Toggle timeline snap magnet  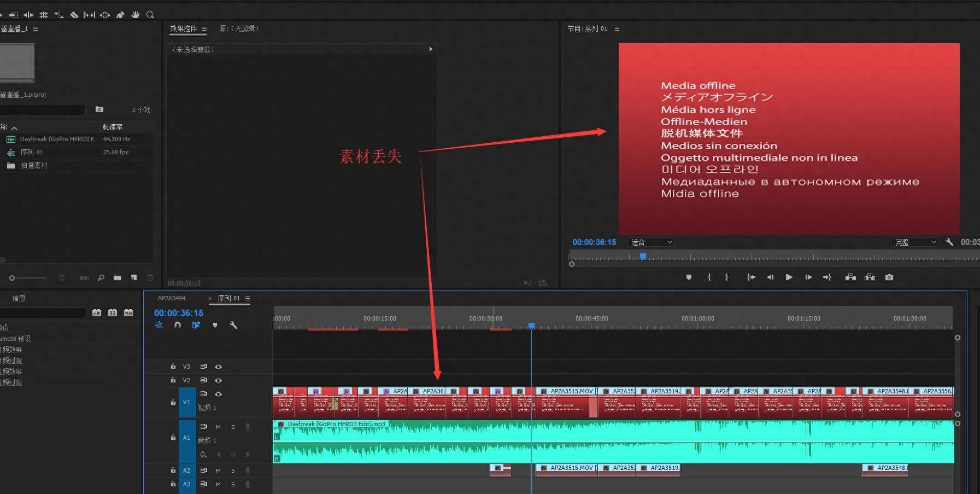tap(178, 325)
